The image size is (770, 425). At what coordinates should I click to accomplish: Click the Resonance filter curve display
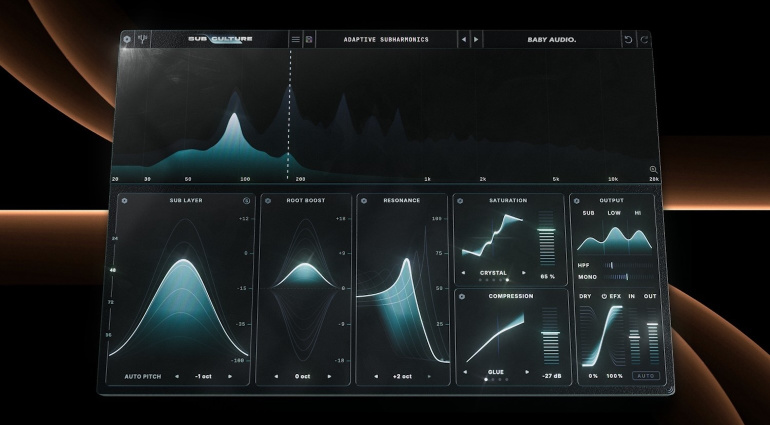403,295
